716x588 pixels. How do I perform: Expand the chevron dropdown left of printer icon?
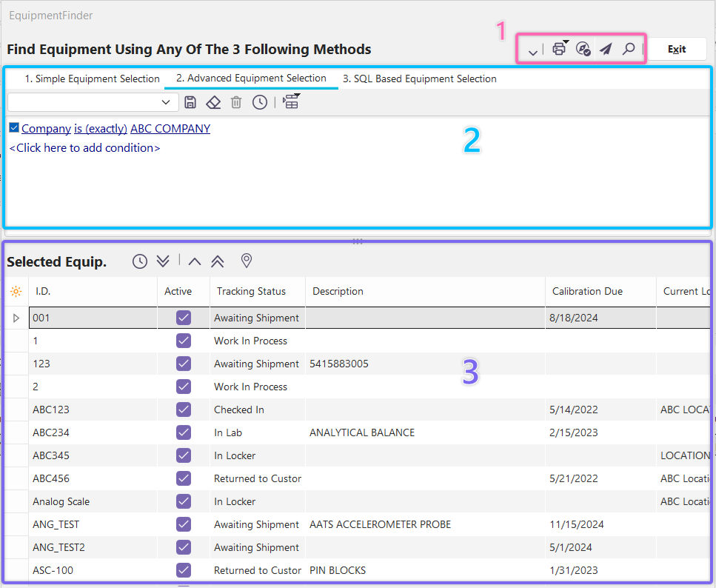pyautogui.click(x=532, y=50)
